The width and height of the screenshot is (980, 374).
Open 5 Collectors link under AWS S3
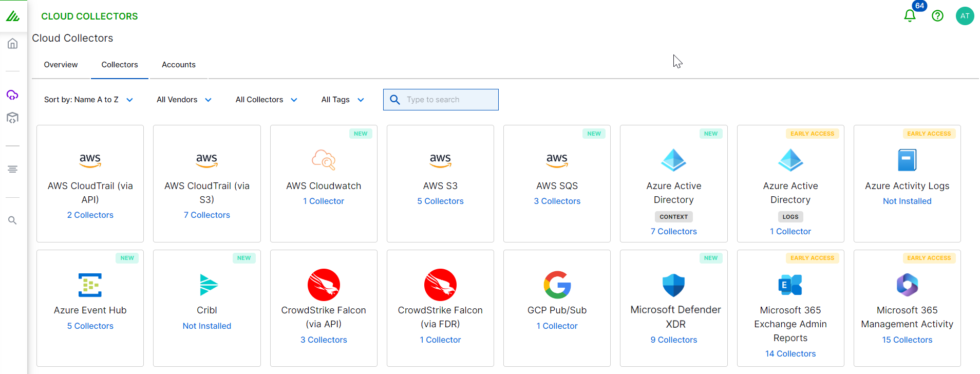[440, 201]
